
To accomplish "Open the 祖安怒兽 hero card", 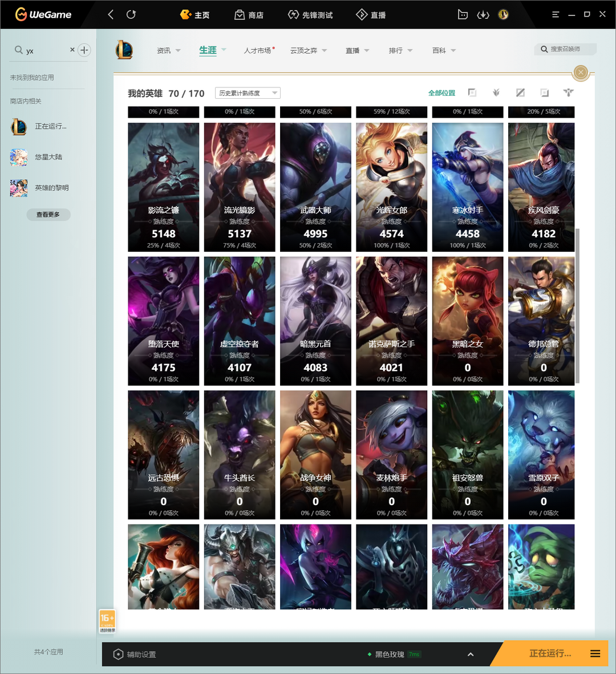I will click(468, 455).
